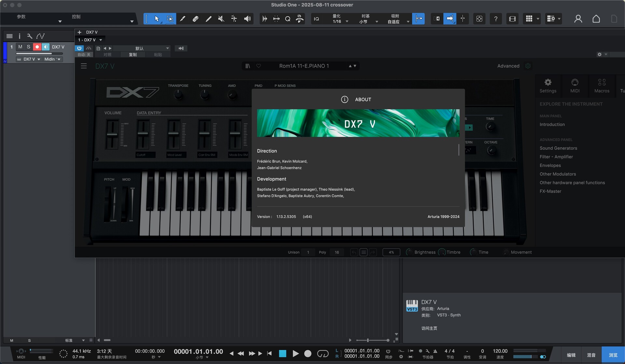Screen dimensions: 625x364
Task: Open DX7 V hamburger menu
Action: point(84,66)
